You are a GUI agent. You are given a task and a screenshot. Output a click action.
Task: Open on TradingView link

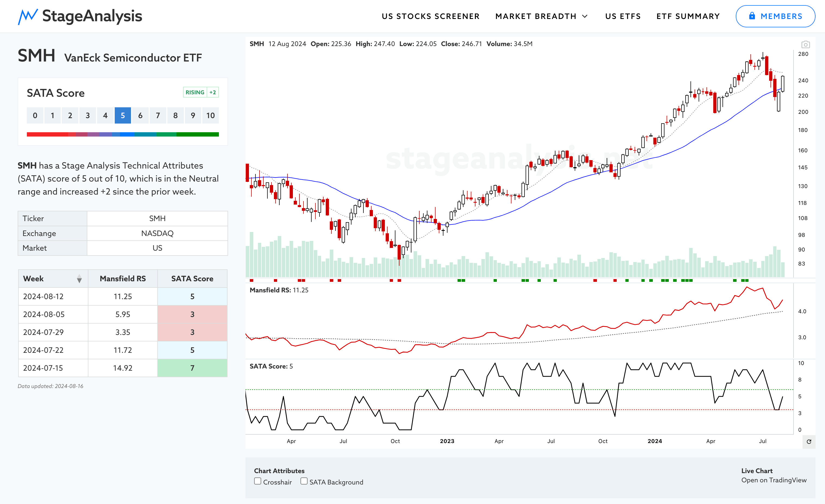point(774,480)
